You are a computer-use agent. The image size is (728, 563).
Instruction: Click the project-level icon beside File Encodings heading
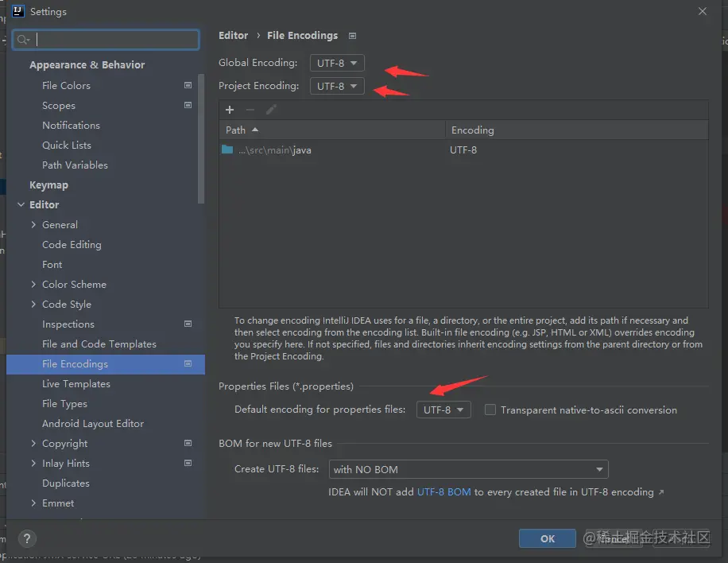click(x=352, y=36)
